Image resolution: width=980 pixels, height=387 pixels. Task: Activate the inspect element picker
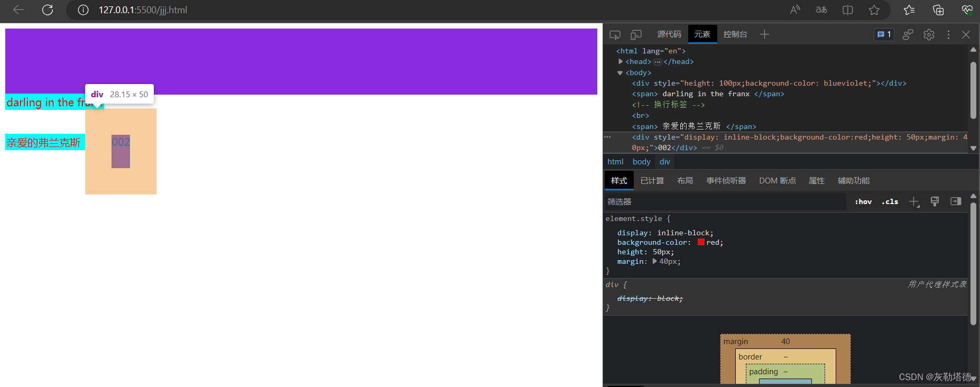pos(615,34)
